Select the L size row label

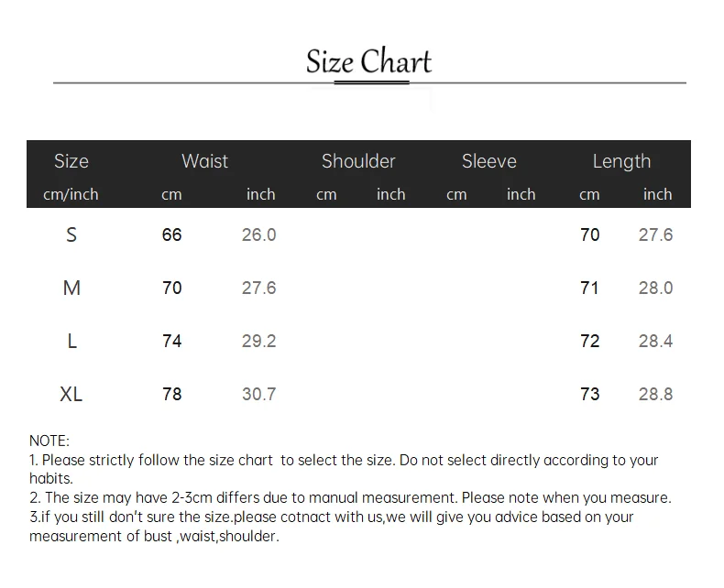tap(72, 341)
